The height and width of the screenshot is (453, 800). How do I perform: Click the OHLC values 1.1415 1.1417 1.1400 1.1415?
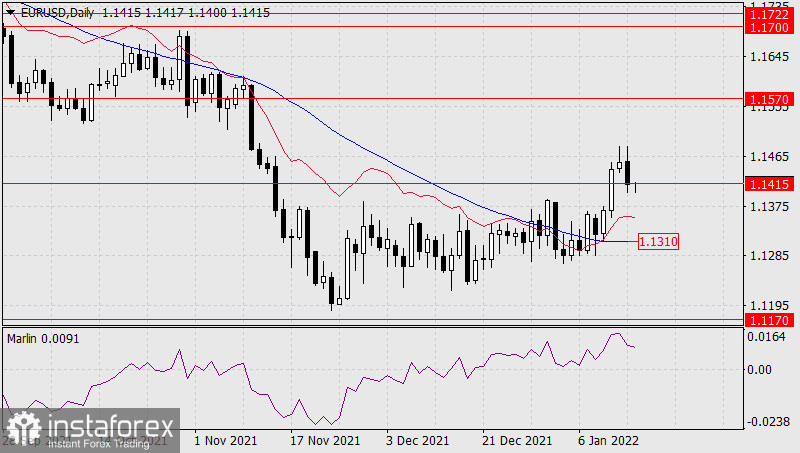(186, 13)
